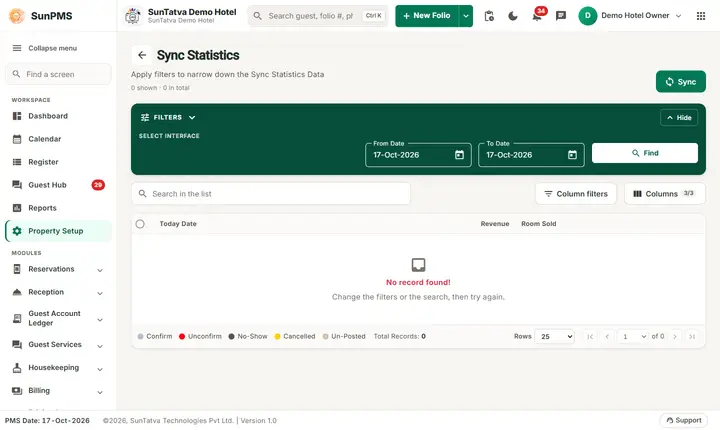The width and height of the screenshot is (720, 430).
Task: Click the clipboard clock icon
Action: (x=489, y=16)
